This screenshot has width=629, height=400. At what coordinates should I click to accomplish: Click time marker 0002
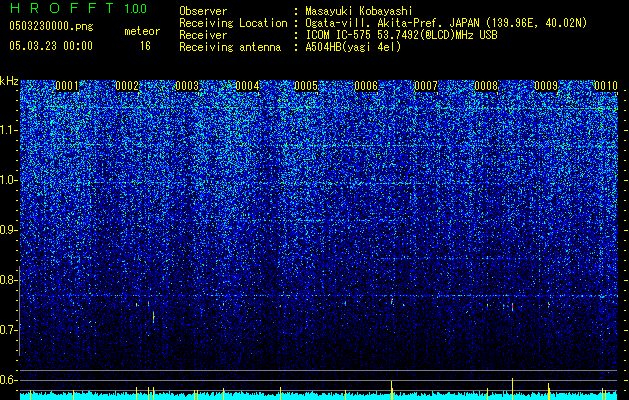[x=127, y=86]
